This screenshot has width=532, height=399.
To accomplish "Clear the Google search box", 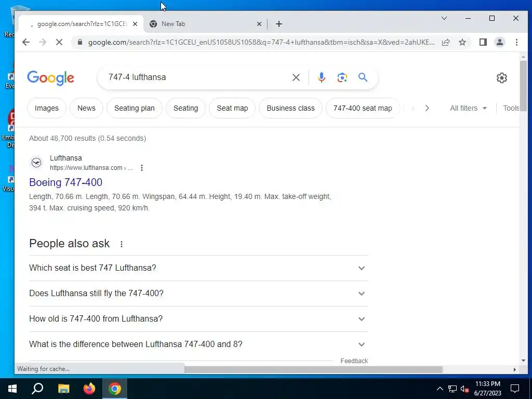I will [296, 77].
